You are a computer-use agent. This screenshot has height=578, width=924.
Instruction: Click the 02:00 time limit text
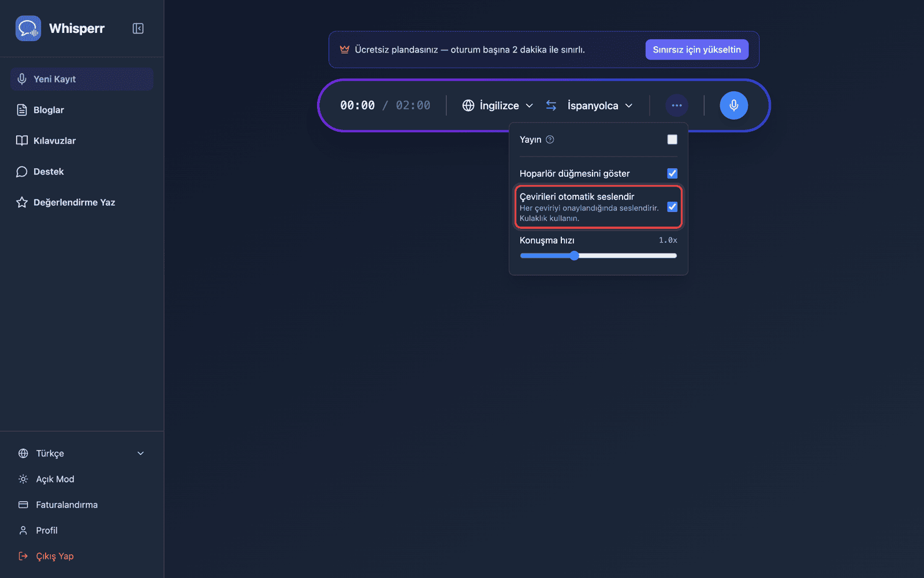pyautogui.click(x=413, y=106)
